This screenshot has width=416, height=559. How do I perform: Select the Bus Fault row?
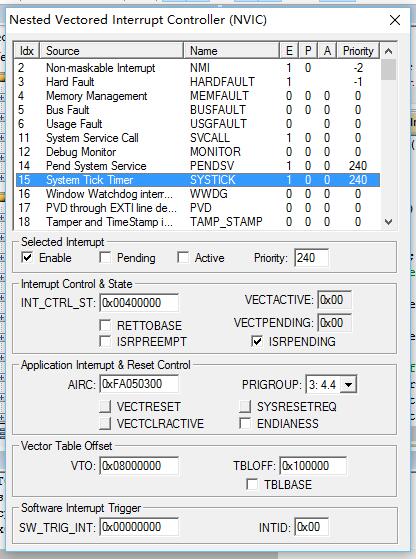pyautogui.click(x=198, y=110)
